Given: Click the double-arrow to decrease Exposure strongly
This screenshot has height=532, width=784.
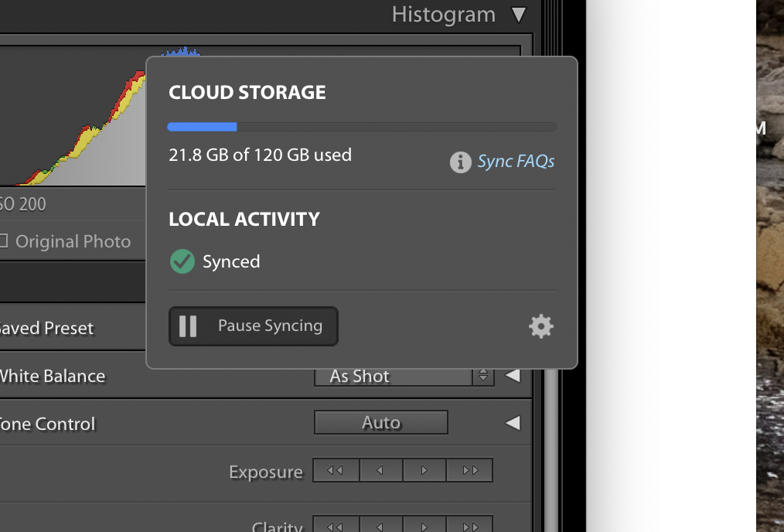Looking at the screenshot, I should 336,469.
